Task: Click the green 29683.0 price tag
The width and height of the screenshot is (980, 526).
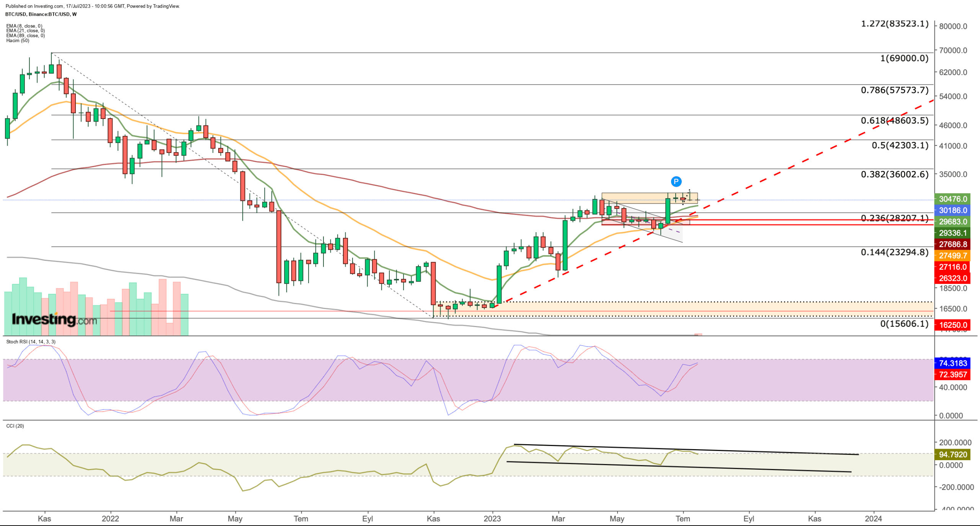Action: pyautogui.click(x=952, y=221)
